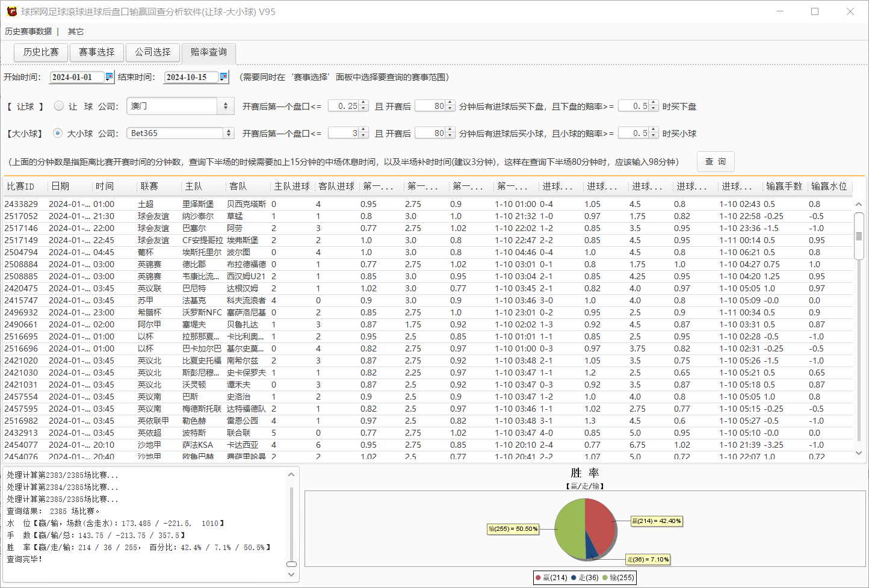Maximize the application window
Screen dimensions: 869x588
click(815, 11)
